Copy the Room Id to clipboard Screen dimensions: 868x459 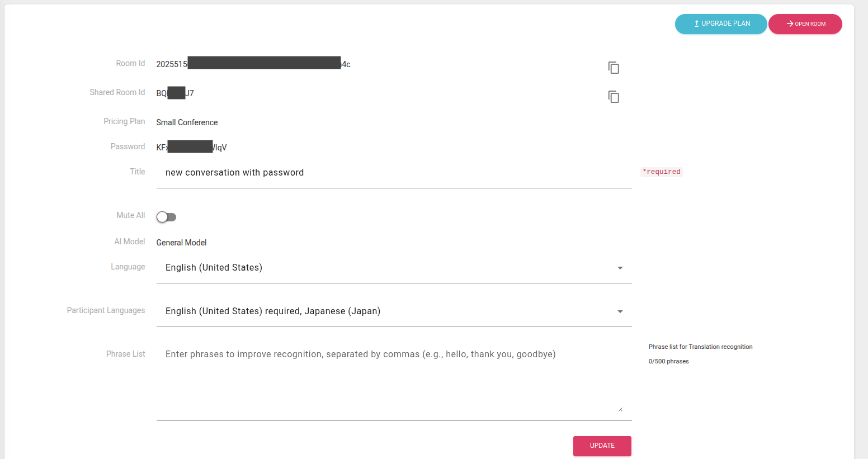coord(614,68)
